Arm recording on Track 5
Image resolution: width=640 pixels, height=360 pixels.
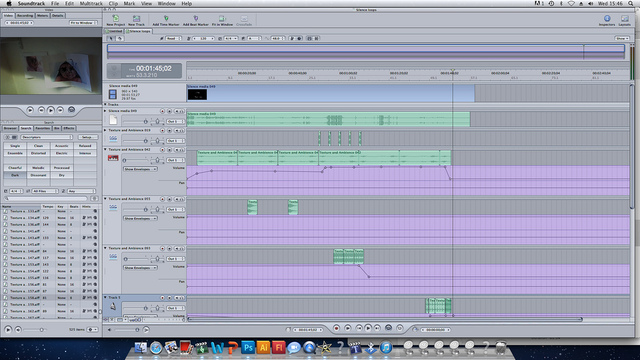(x=162, y=298)
